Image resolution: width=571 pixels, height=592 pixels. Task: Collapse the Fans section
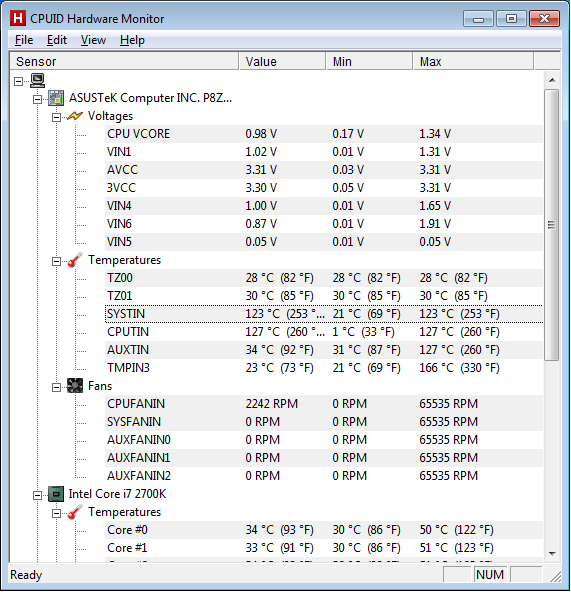click(x=56, y=387)
